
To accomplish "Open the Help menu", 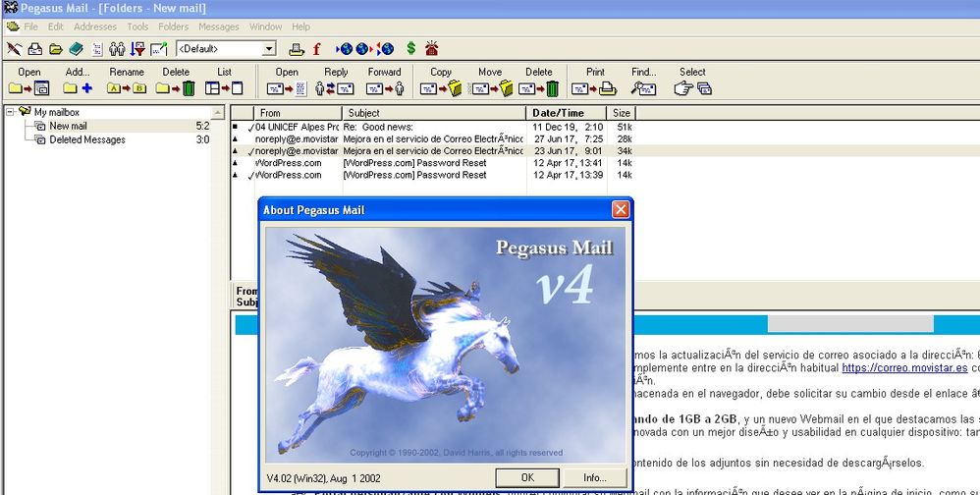I will [x=300, y=27].
